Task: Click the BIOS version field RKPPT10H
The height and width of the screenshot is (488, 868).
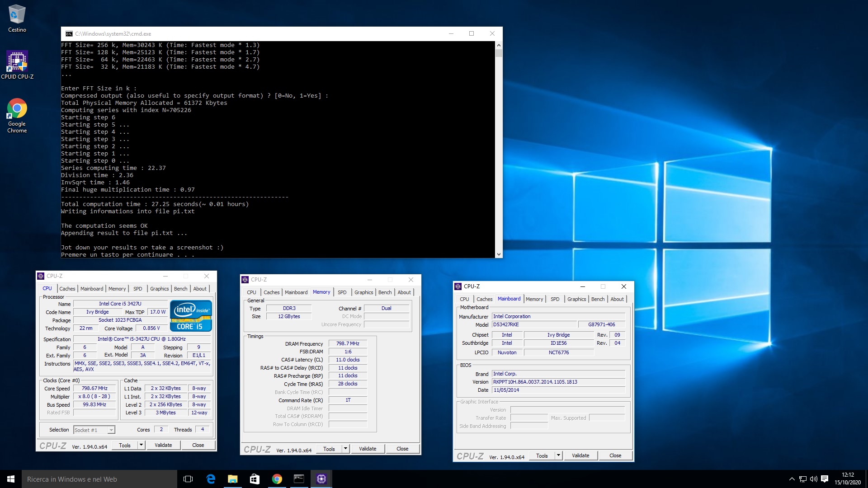Action: [559, 382]
